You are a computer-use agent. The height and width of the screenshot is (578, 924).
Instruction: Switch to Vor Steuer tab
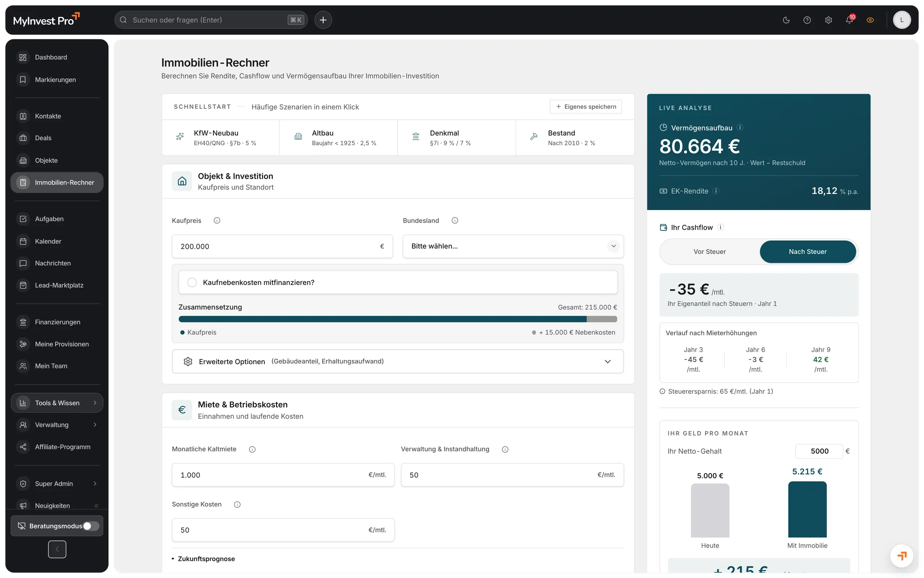(709, 251)
